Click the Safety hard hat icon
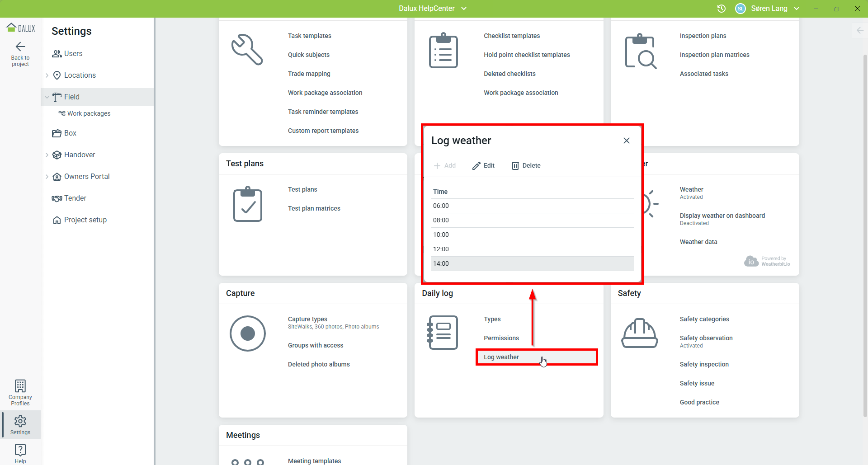Screen dimensions: 868x465 (639, 333)
